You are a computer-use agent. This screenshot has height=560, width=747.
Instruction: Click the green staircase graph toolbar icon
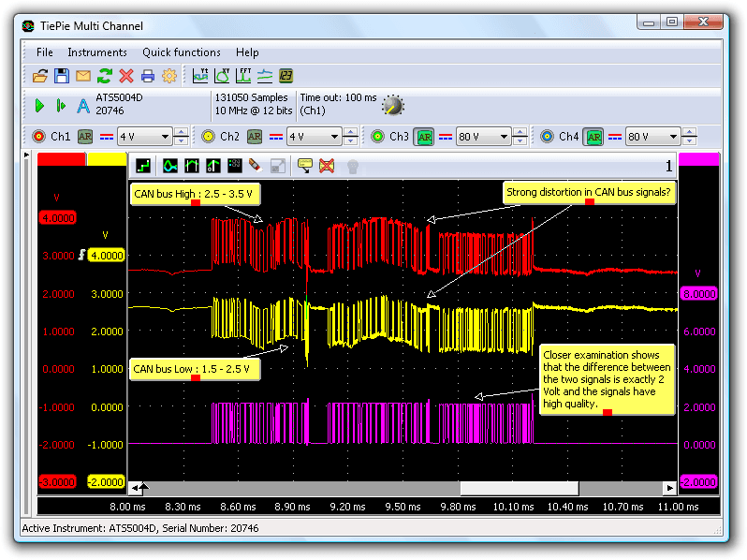point(143,166)
